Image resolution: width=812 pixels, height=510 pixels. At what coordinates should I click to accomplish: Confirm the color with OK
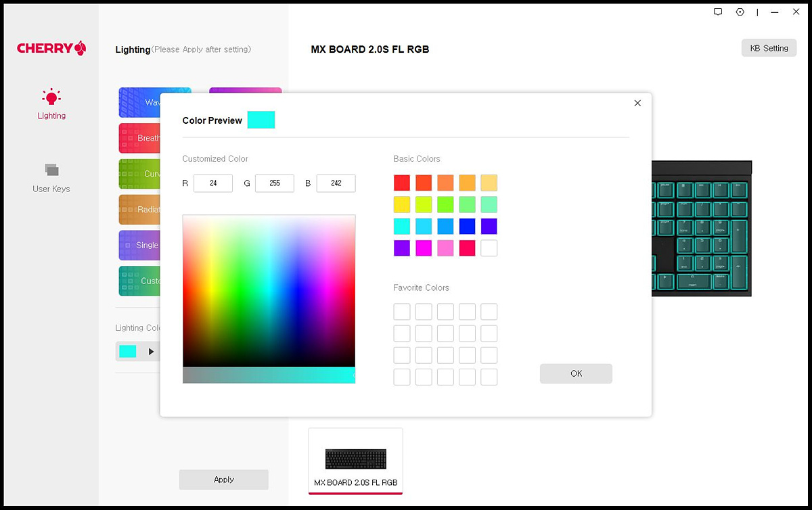[x=576, y=373]
